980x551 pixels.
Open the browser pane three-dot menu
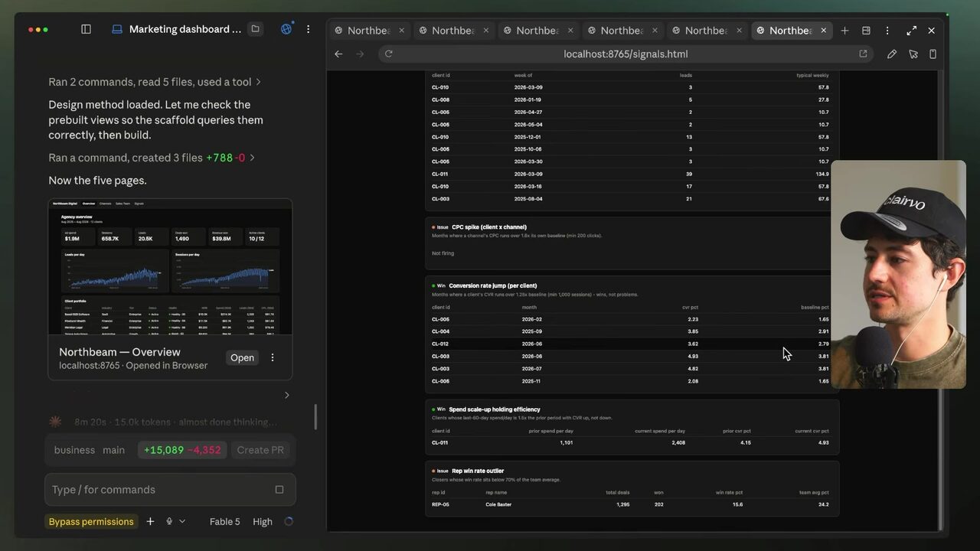(887, 31)
